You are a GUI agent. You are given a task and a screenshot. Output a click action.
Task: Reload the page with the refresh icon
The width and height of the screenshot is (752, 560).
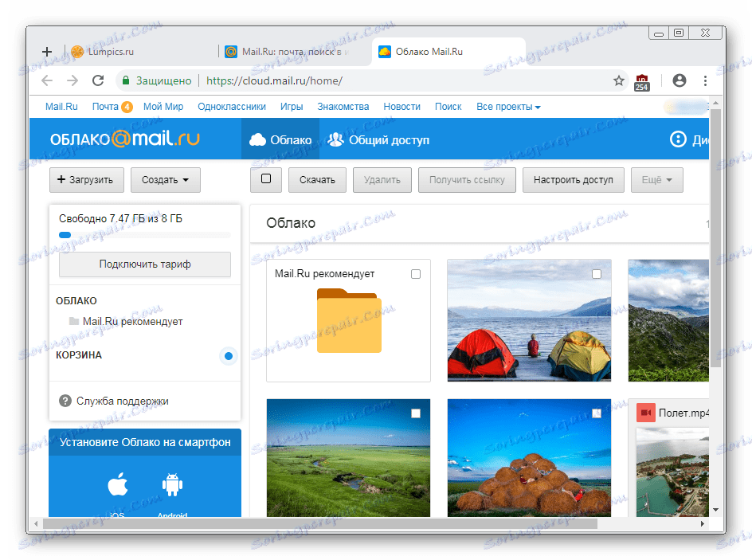tap(98, 80)
